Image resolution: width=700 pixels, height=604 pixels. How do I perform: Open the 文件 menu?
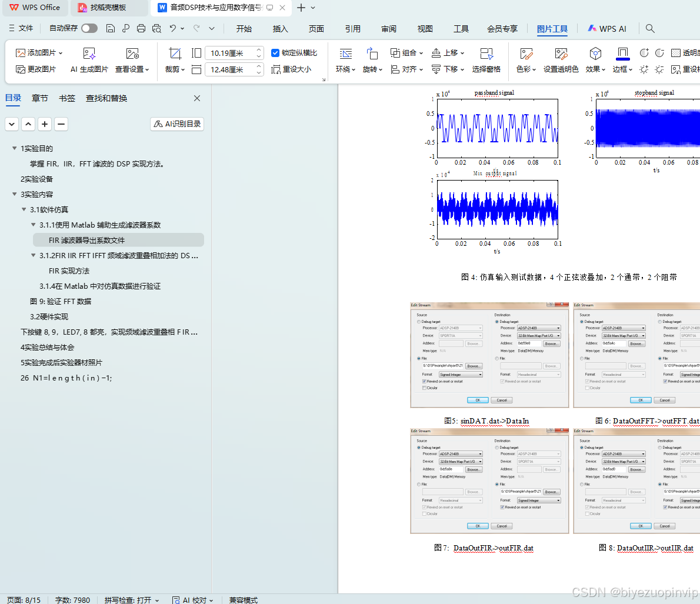pyautogui.click(x=21, y=28)
